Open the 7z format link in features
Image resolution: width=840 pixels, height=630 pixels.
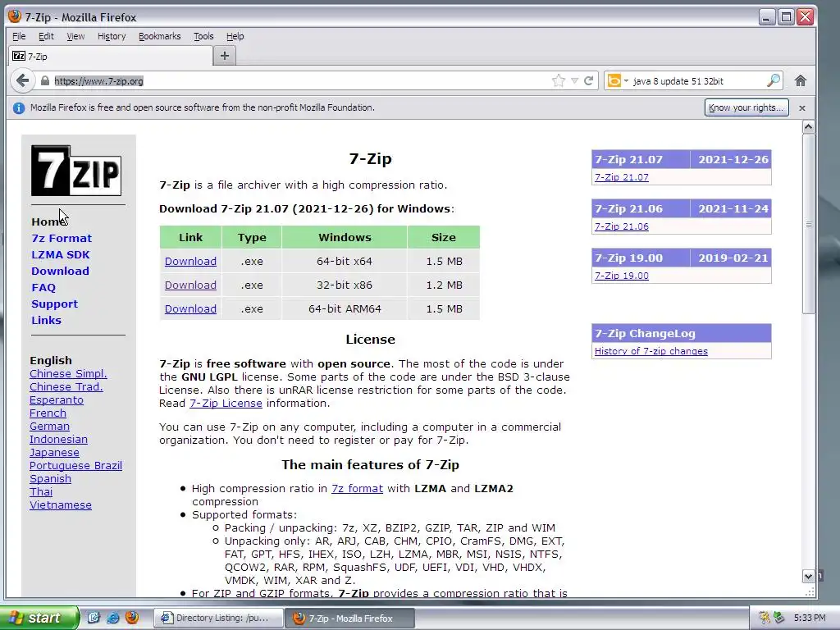(357, 489)
